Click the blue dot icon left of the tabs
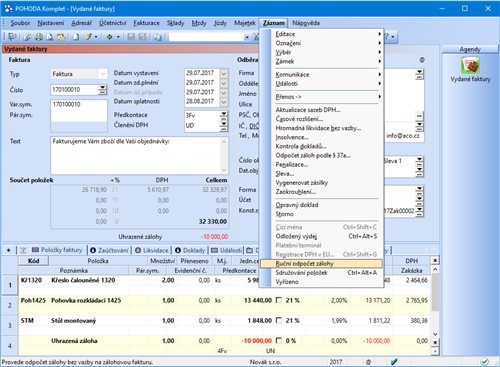Image resolution: width=500 pixels, height=367 pixels. (9, 250)
